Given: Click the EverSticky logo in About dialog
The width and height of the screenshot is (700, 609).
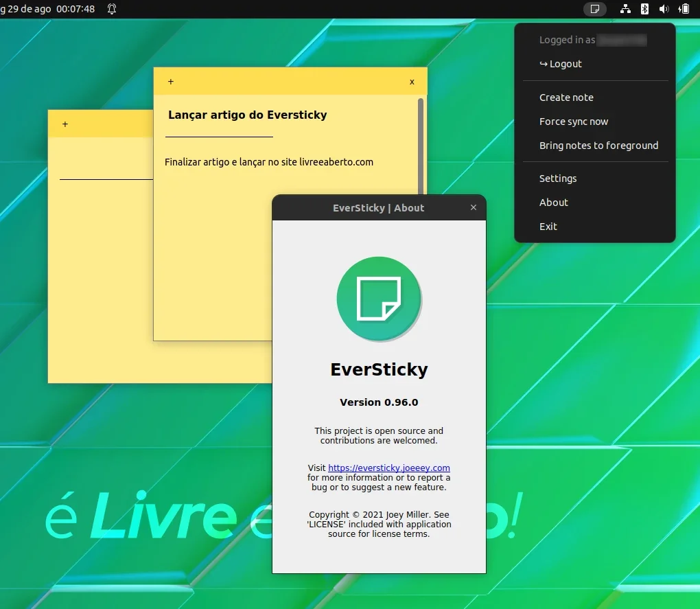Looking at the screenshot, I should click(x=379, y=299).
